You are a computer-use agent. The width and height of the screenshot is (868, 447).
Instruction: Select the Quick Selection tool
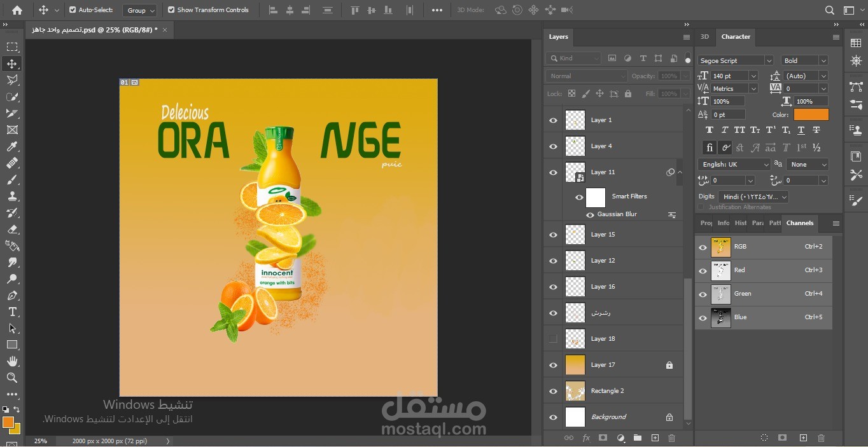(x=12, y=97)
